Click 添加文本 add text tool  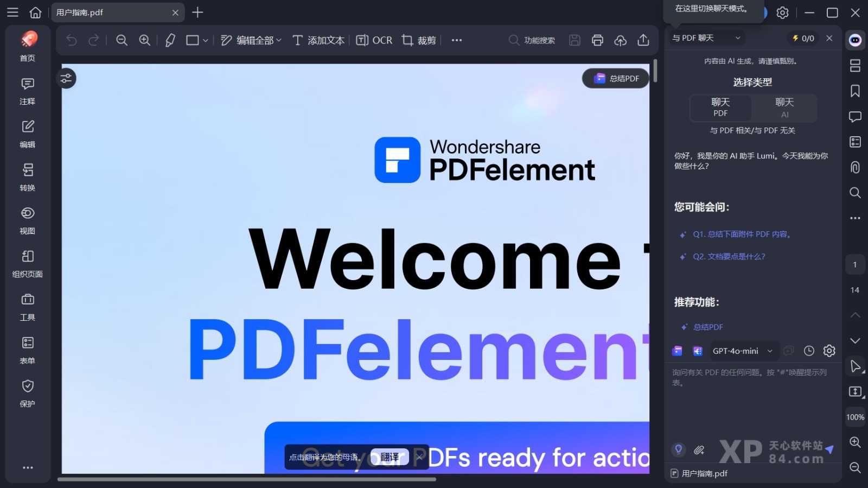(x=318, y=40)
